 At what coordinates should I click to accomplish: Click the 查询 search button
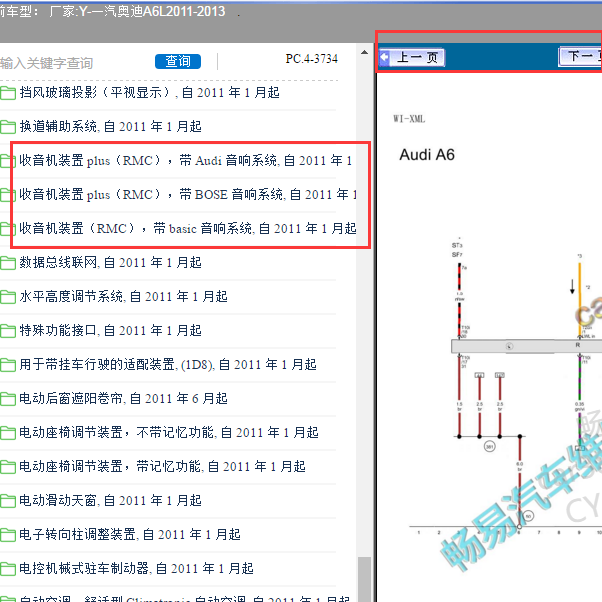point(178,61)
